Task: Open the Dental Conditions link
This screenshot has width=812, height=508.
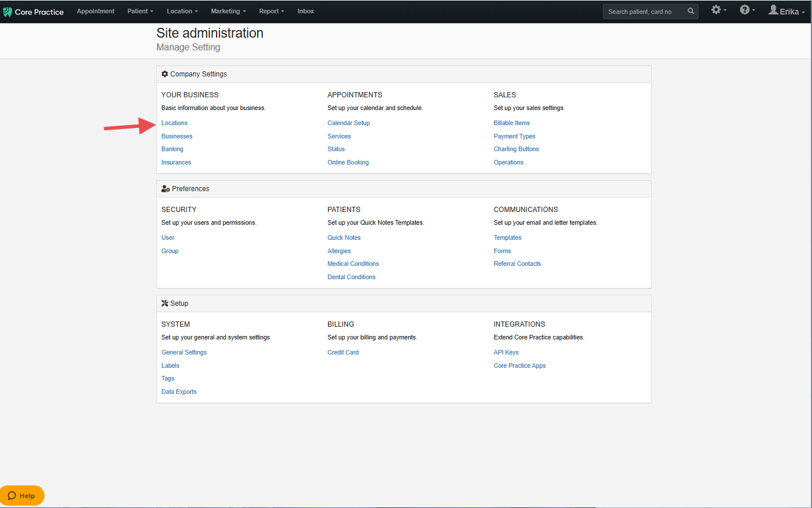Action: (x=351, y=277)
